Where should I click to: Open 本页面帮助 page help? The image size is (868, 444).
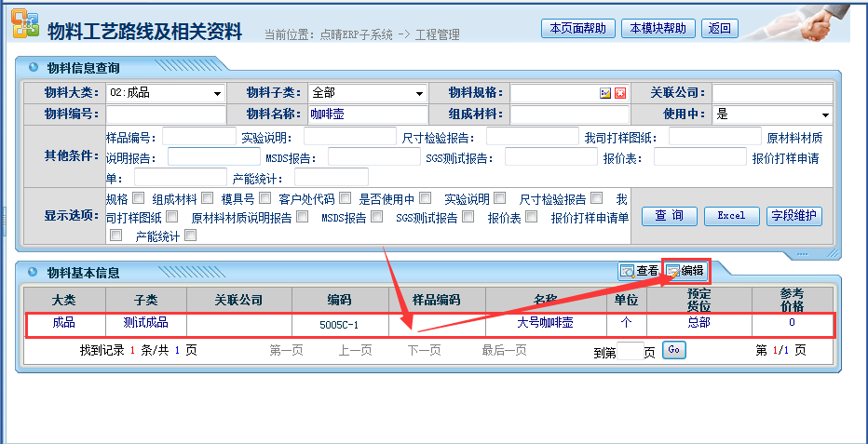pyautogui.click(x=577, y=28)
